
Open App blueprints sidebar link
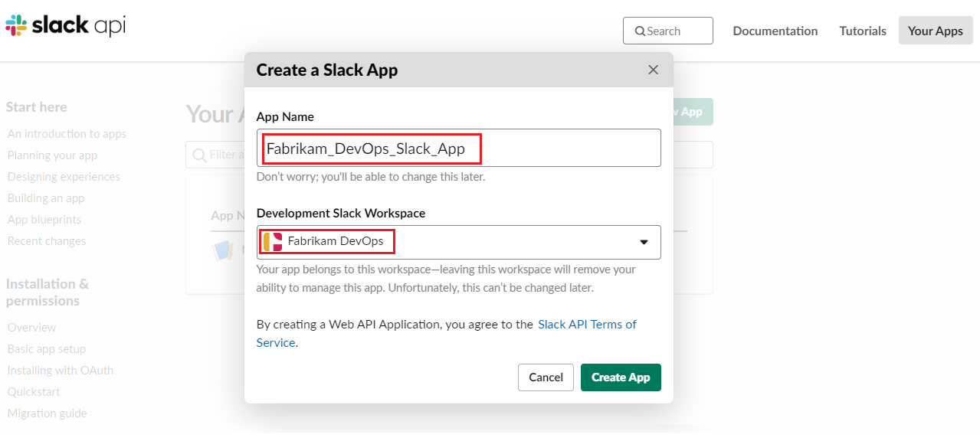tap(44, 220)
